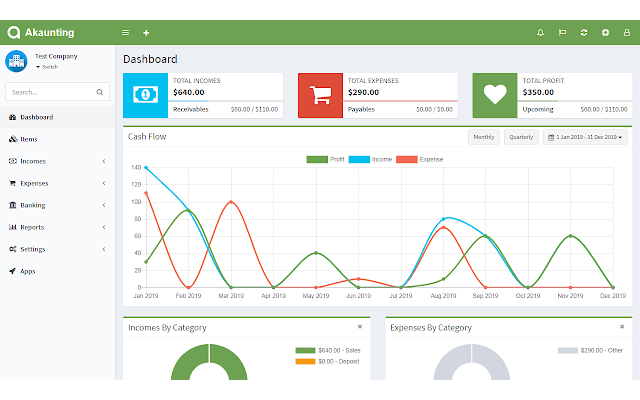Screen dimensions: 640x400
Task: Click the Test Company name
Action: [56, 56]
